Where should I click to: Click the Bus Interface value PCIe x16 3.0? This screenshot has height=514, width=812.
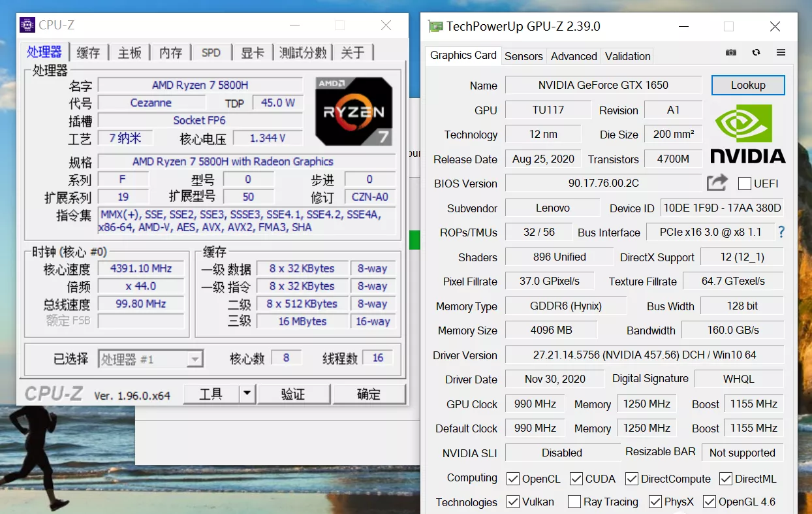point(710,232)
